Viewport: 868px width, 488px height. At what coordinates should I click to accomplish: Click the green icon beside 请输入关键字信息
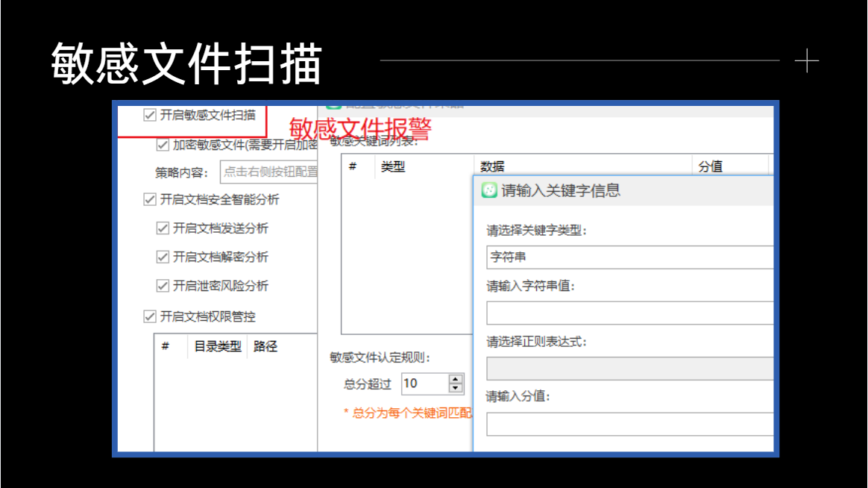[x=488, y=190]
